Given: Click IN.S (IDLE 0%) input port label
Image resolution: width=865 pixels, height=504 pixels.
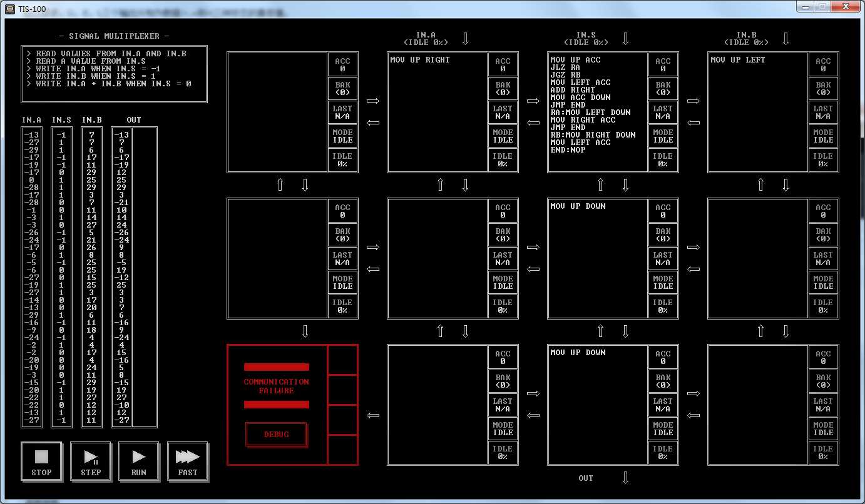Looking at the screenshot, I should (x=586, y=39).
